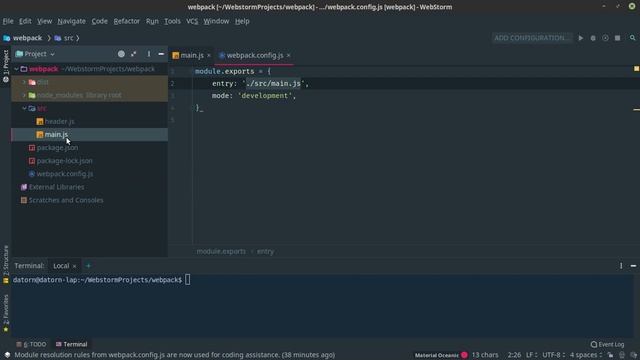Open the UTF-8 encoding dropdown

(x=553, y=355)
